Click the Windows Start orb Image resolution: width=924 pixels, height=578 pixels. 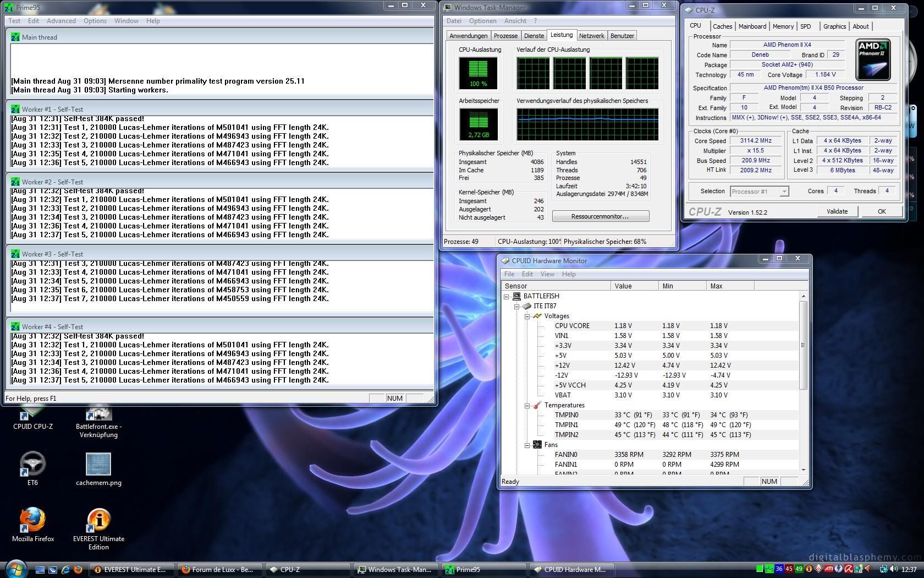coord(15,569)
